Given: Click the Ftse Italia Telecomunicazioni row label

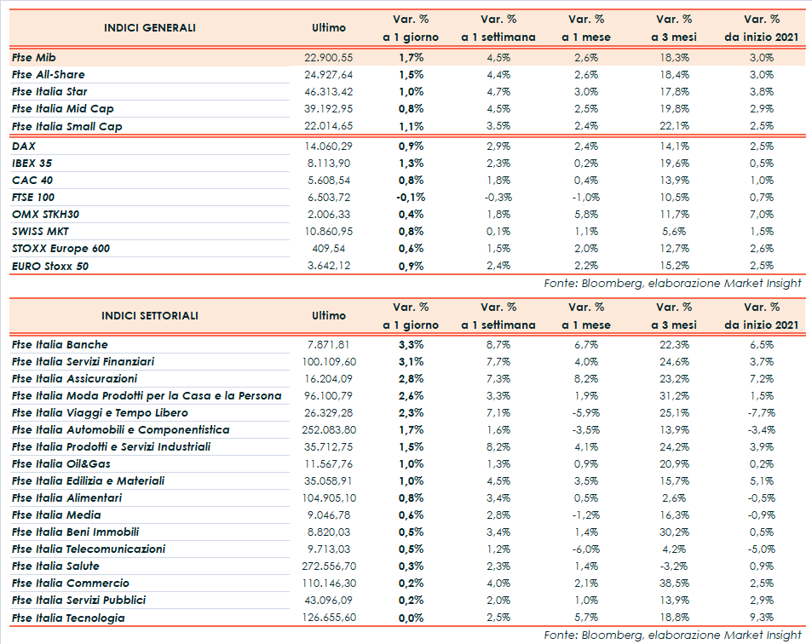Looking at the screenshot, I should pyautogui.click(x=89, y=549).
